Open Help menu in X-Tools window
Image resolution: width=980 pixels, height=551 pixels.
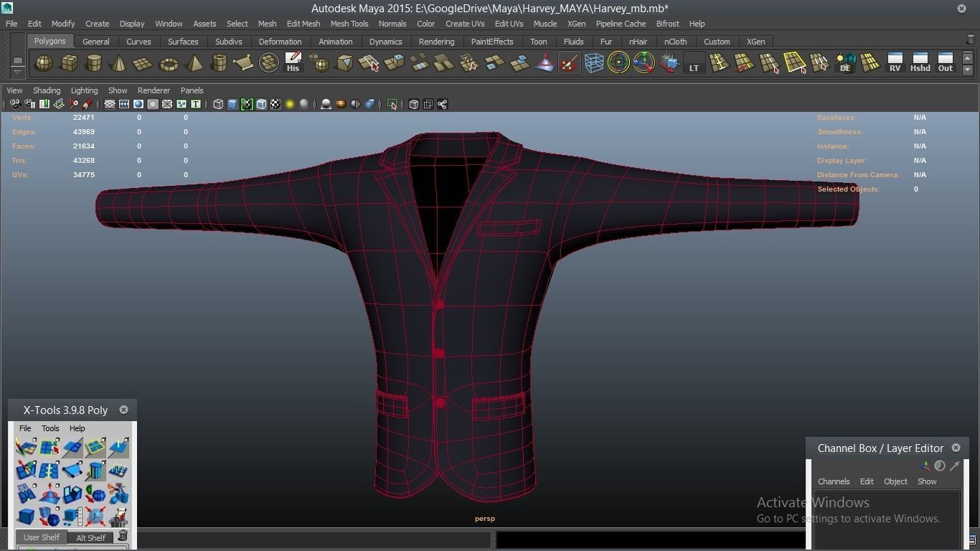[77, 428]
